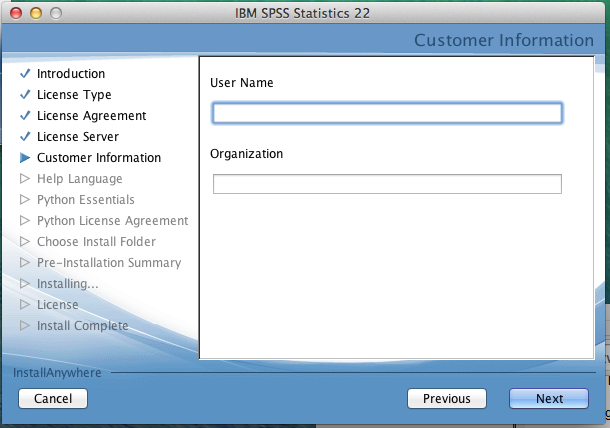Select the Choose Install Folder step

point(96,242)
